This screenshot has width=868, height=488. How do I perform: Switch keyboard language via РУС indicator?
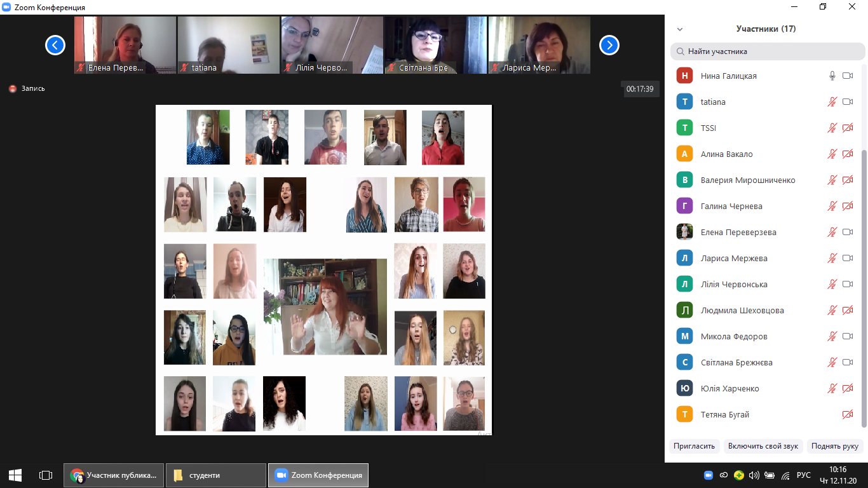pos(803,475)
